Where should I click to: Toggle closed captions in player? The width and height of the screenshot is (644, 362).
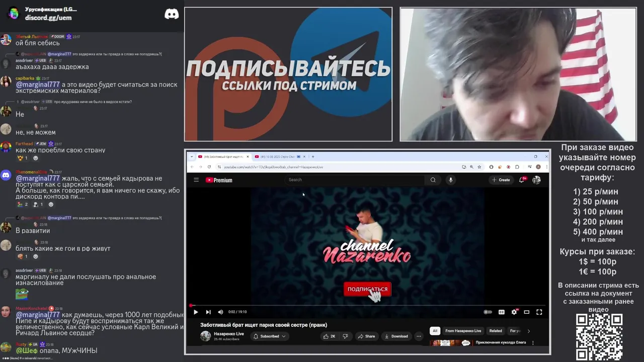point(501,312)
